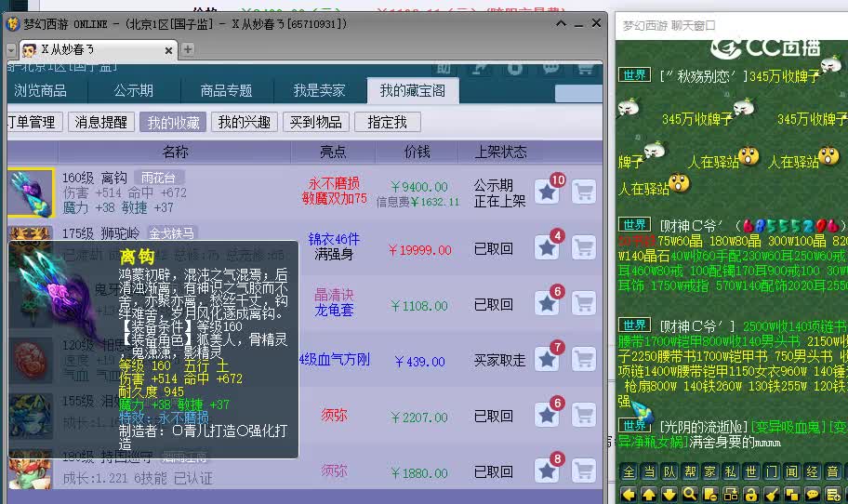The image size is (848, 504).
Task: Toggle 全 chat channel filter
Action: pos(629,472)
